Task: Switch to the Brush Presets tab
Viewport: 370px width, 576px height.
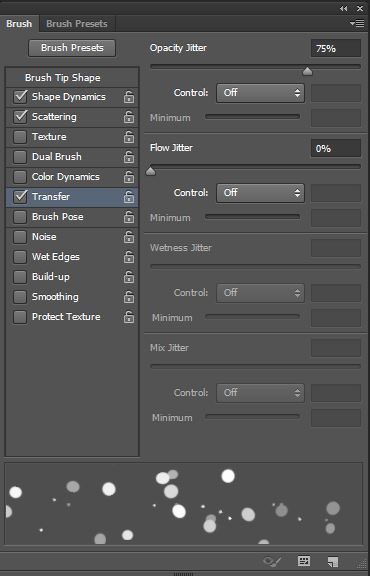Action: tap(77, 24)
